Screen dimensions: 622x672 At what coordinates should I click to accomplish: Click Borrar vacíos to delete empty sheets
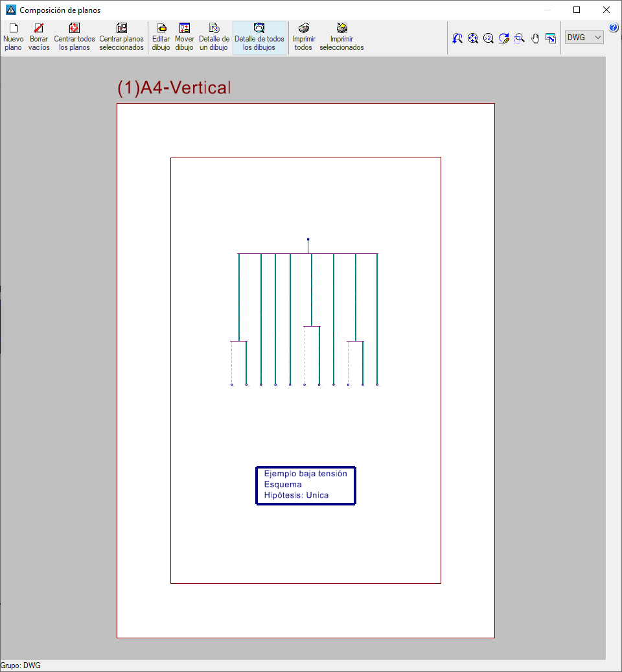(x=39, y=38)
